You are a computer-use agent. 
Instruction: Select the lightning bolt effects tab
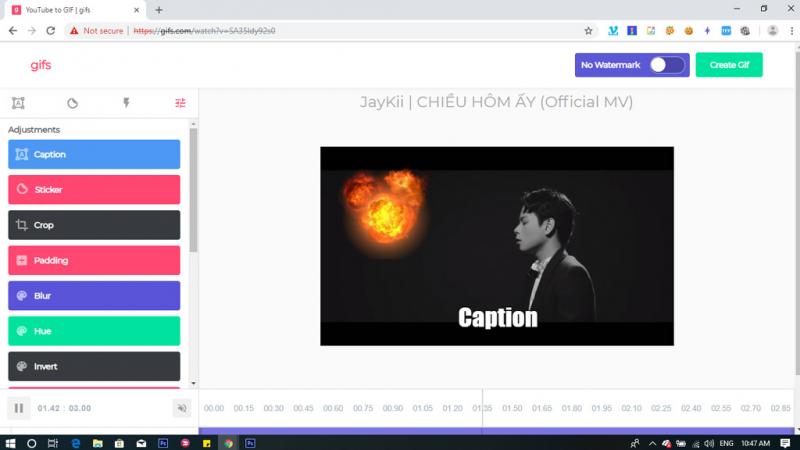[126, 103]
